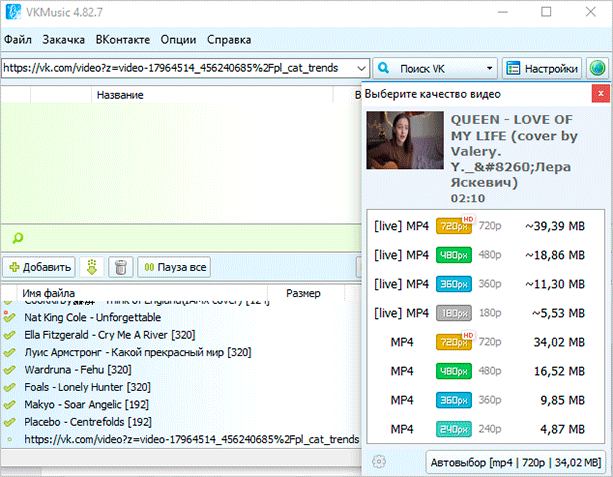Select the vk.com video URL download row

click(180, 439)
